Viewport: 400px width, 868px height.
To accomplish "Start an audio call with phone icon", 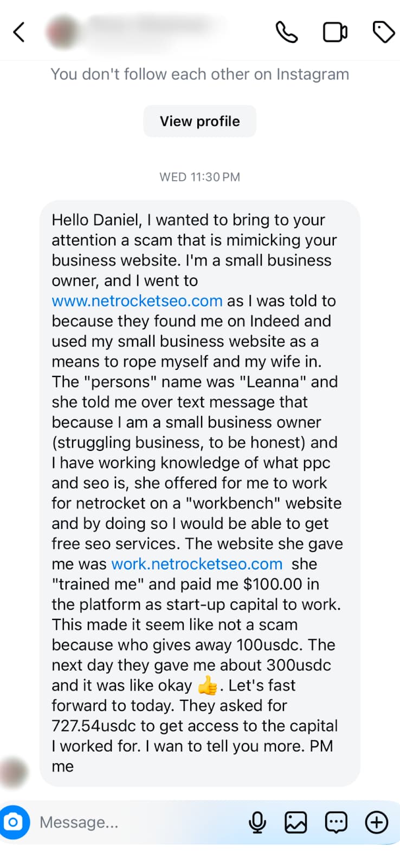I will [x=286, y=32].
